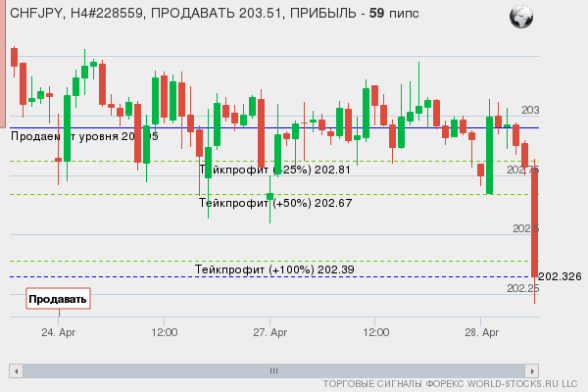
Task: Click the first '12:00' time axis label
Action: coord(164,332)
